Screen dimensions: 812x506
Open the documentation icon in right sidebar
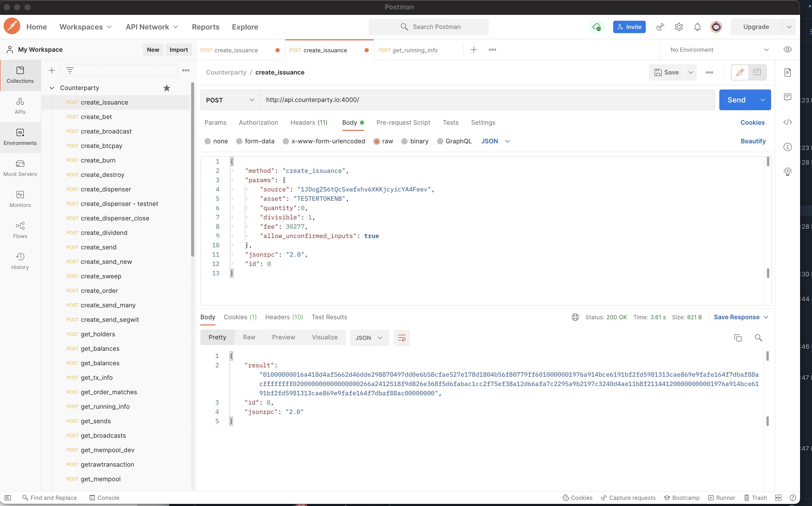788,72
